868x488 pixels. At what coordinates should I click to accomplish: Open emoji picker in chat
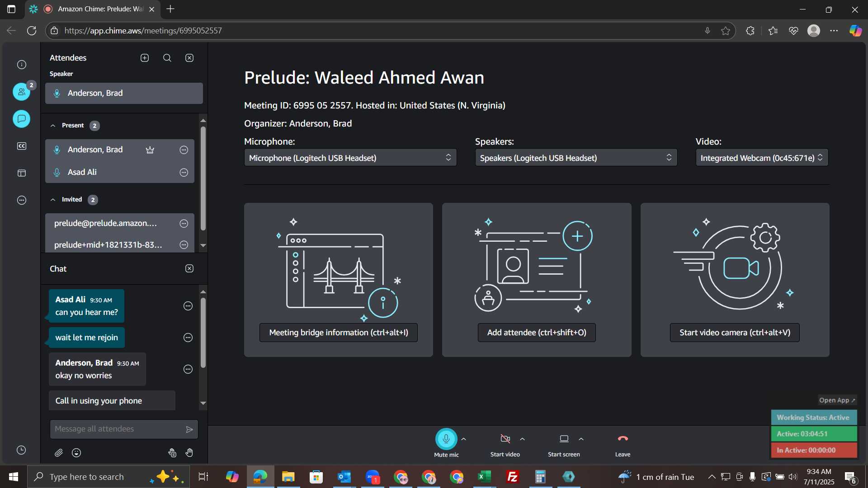click(x=76, y=453)
